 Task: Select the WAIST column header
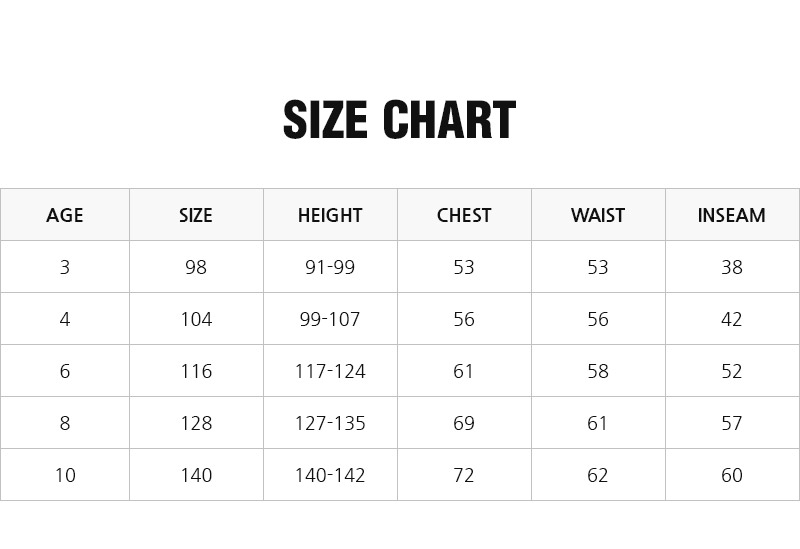point(598,215)
